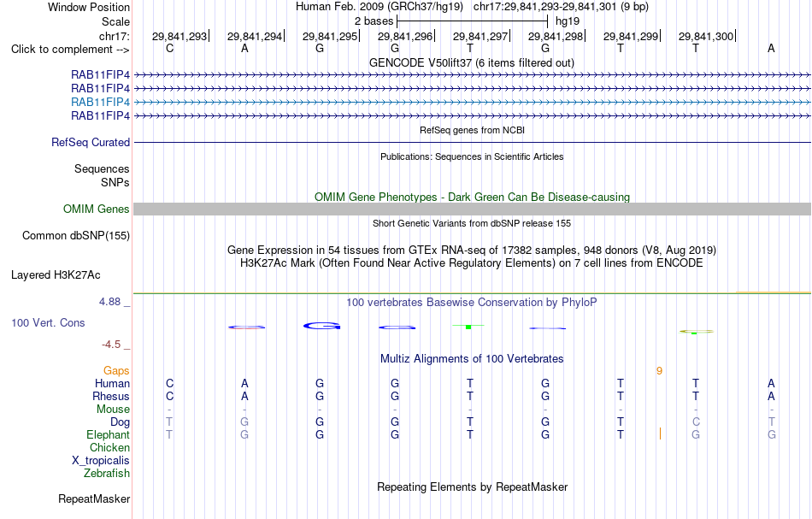Click the orange Gaps label
The height and width of the screenshot is (519, 812).
click(x=116, y=371)
